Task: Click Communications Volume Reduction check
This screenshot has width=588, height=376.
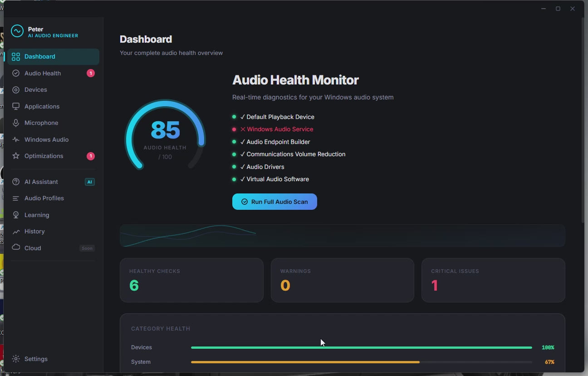Action: click(289, 154)
